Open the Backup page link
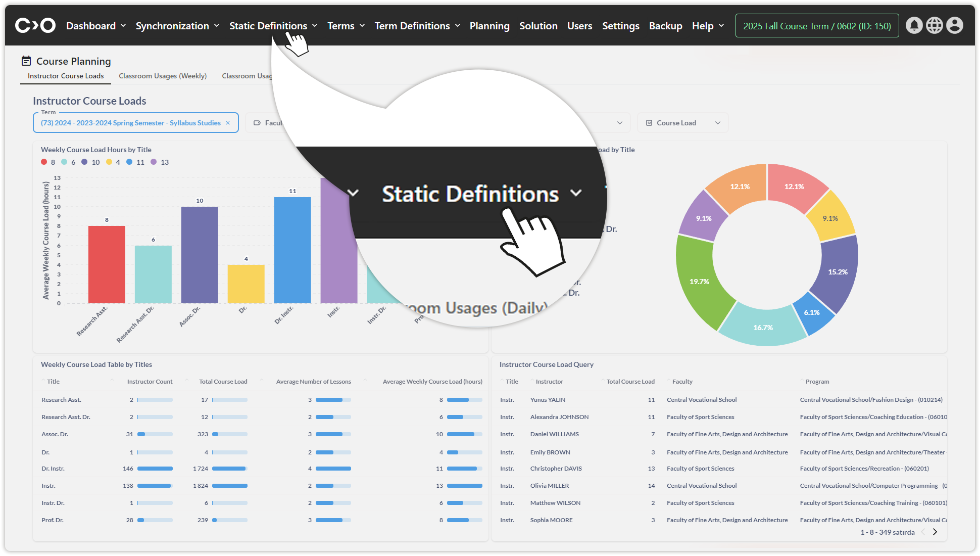Screen dimensions: 980x556 point(665,26)
